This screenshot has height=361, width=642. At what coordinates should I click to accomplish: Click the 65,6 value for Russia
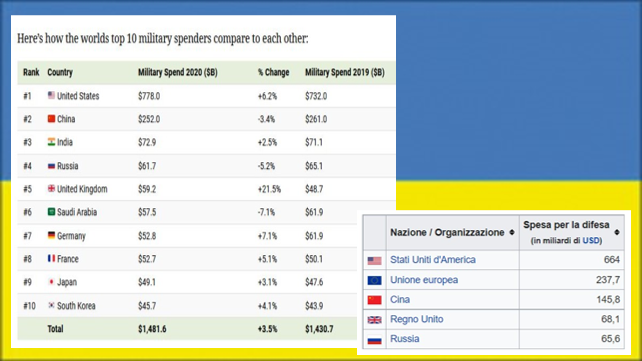coord(610,339)
